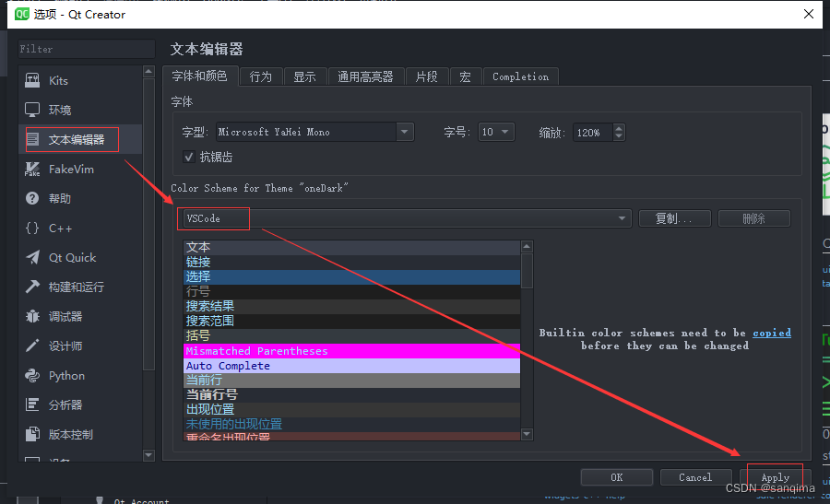Select 构建和运行 hammer icon

[32, 287]
